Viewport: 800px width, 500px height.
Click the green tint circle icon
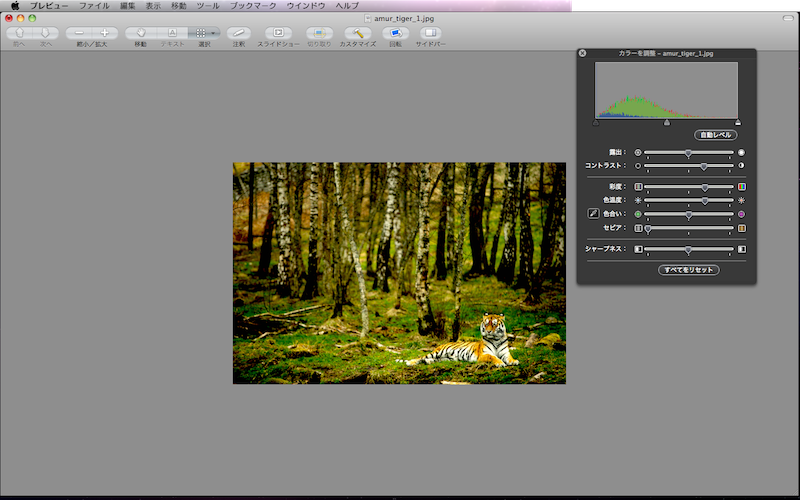[638, 214]
